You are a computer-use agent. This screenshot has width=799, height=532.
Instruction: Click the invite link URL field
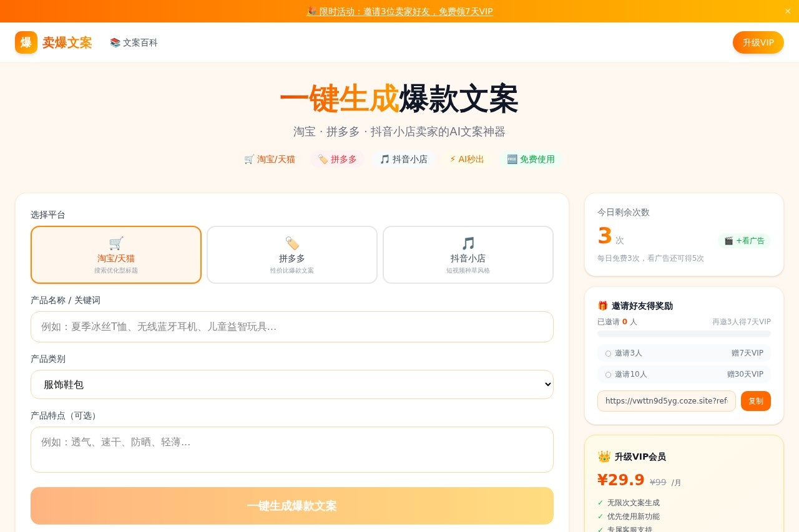pos(667,401)
